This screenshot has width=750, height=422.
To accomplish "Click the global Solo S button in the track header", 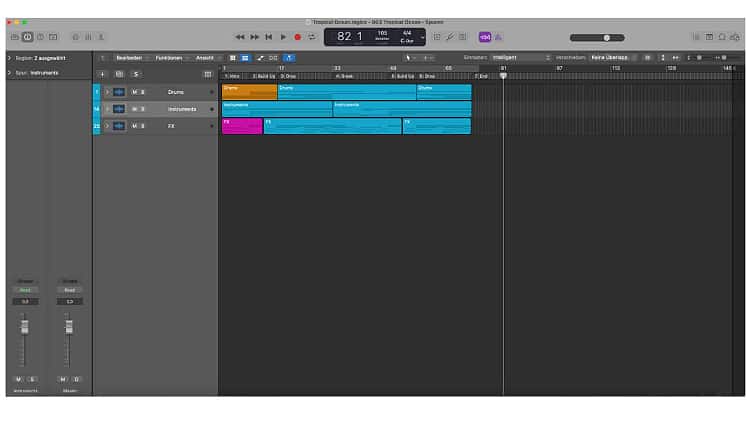I will (136, 74).
